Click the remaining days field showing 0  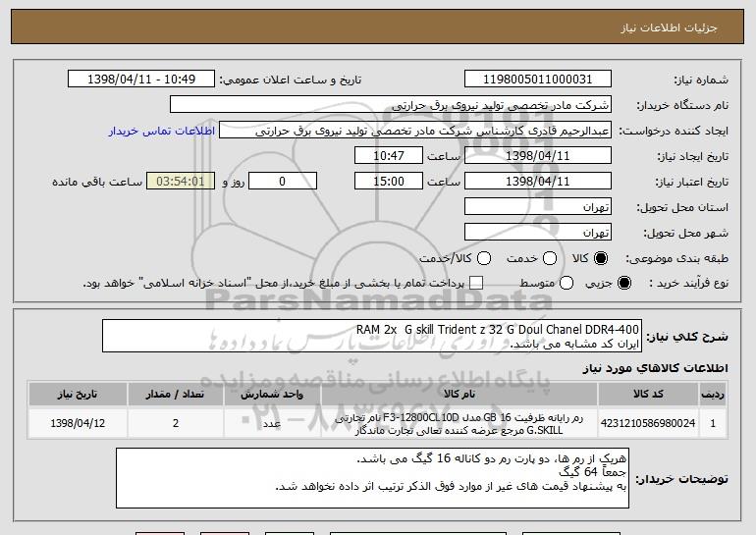coord(283,182)
